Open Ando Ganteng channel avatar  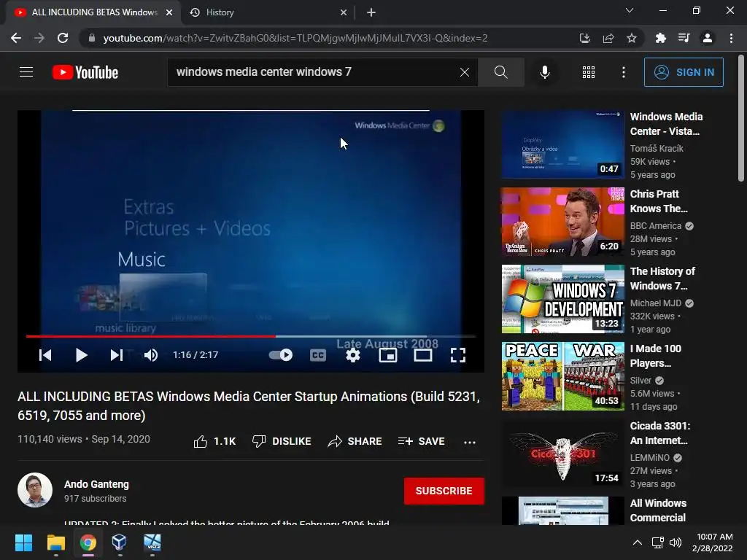pyautogui.click(x=35, y=490)
